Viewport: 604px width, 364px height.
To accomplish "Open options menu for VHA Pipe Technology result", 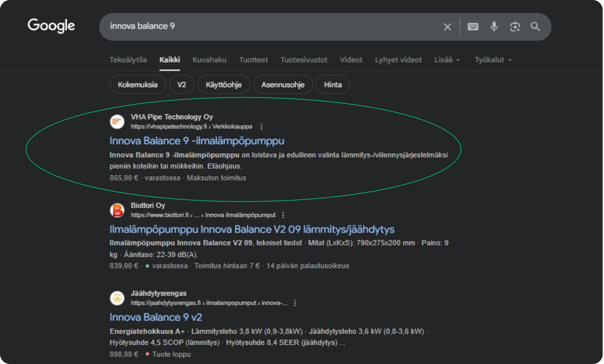I will pos(262,127).
